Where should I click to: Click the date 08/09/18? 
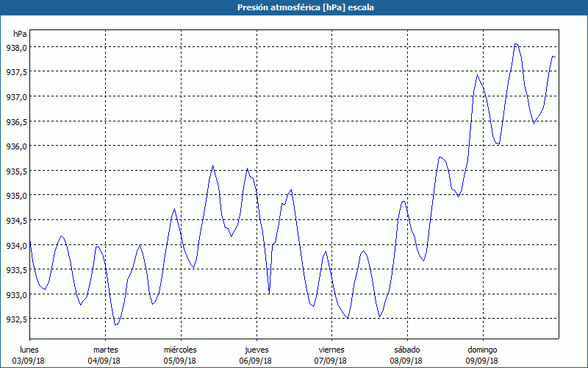point(406,361)
